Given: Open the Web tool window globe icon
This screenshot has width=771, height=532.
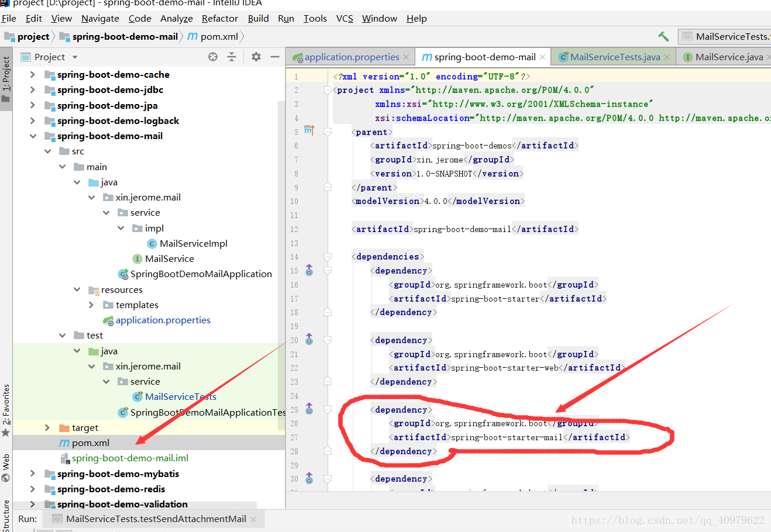Looking at the screenshot, I should point(6,477).
